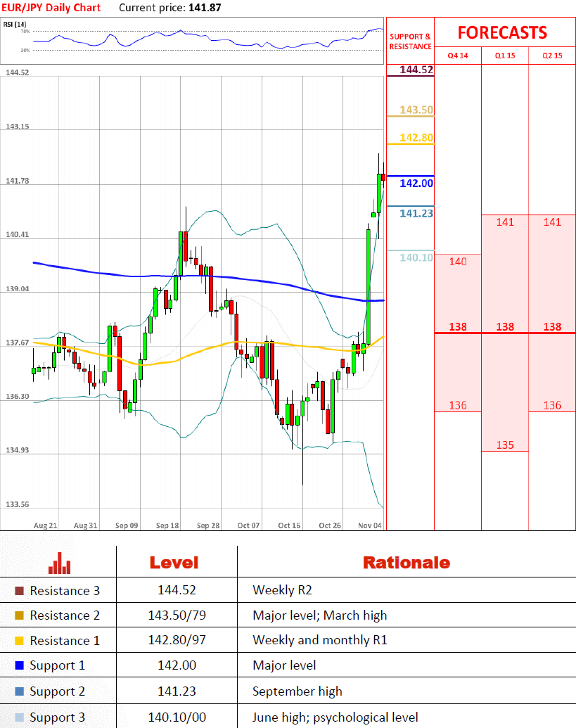576x728 pixels.
Task: Click the Level column header
Action: (174, 563)
